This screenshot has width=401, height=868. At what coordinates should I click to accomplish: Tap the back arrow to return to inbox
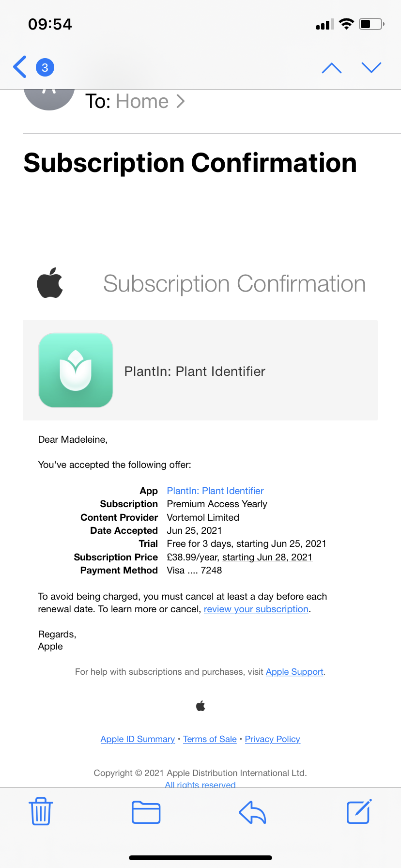click(20, 67)
